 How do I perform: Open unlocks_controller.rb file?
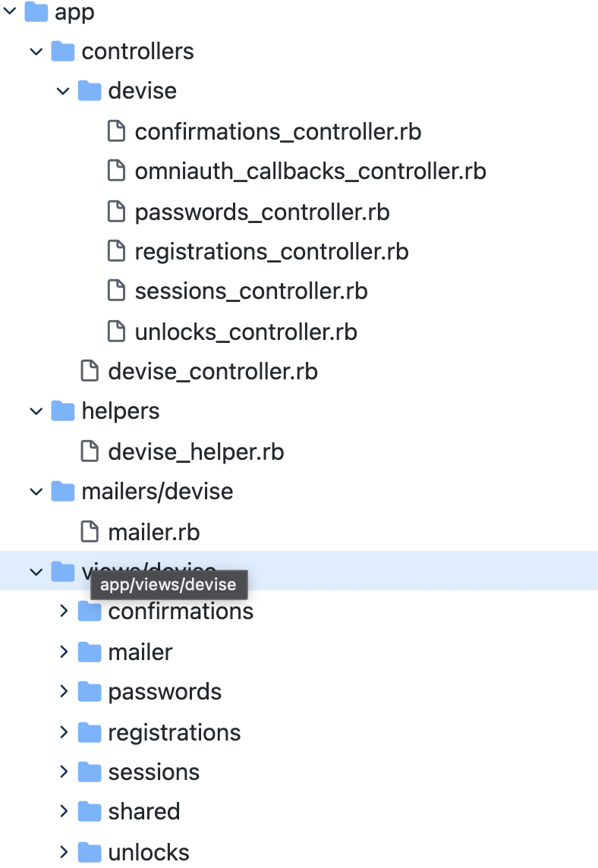point(246,332)
